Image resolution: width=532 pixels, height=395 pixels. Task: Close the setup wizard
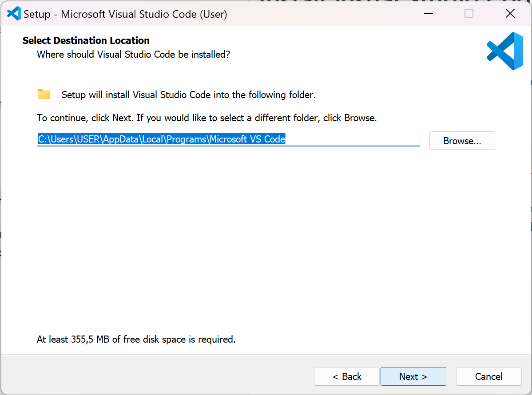pos(510,13)
